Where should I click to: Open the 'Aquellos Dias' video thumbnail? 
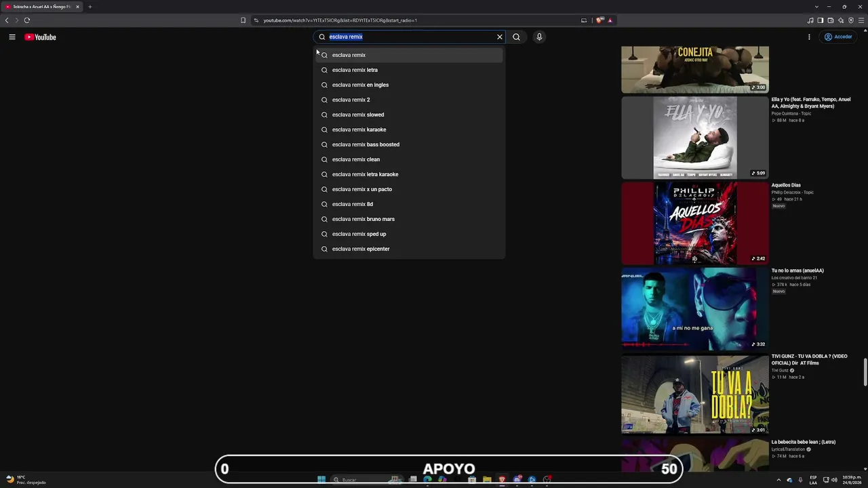click(695, 223)
